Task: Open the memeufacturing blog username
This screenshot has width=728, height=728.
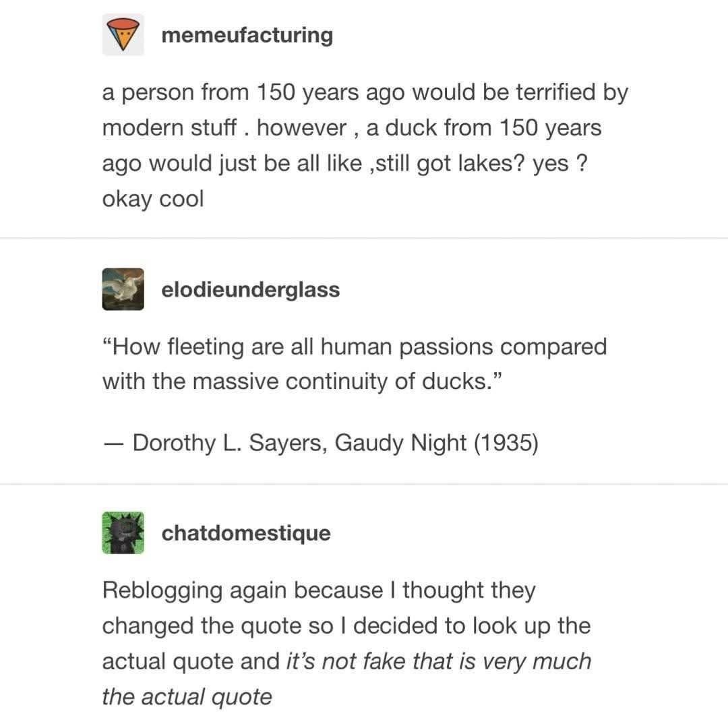Action: click(x=247, y=34)
